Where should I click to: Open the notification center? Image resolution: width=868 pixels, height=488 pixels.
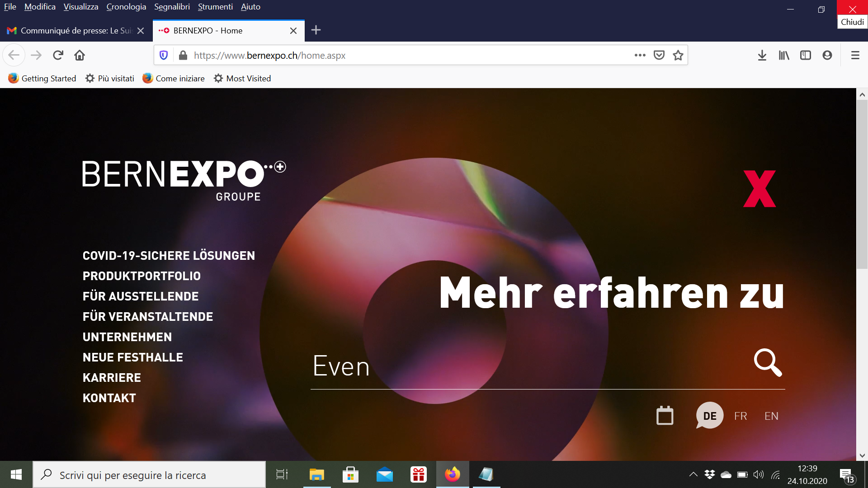(848, 475)
